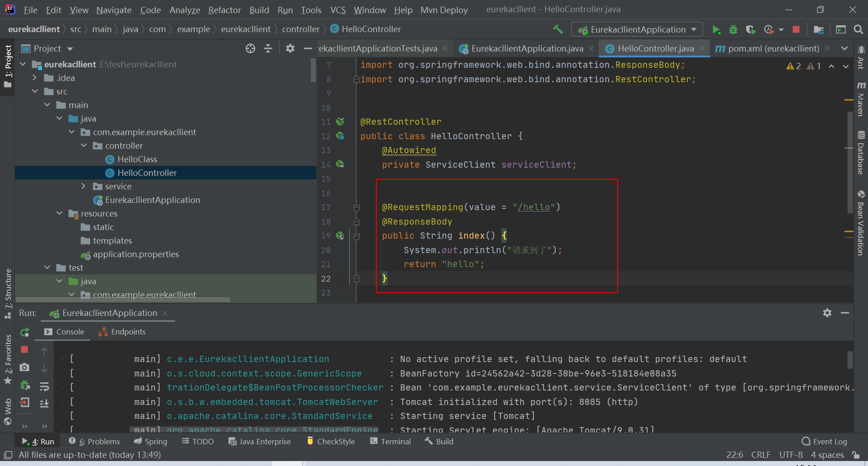
Task: Open the Event Log button
Action: (x=824, y=442)
